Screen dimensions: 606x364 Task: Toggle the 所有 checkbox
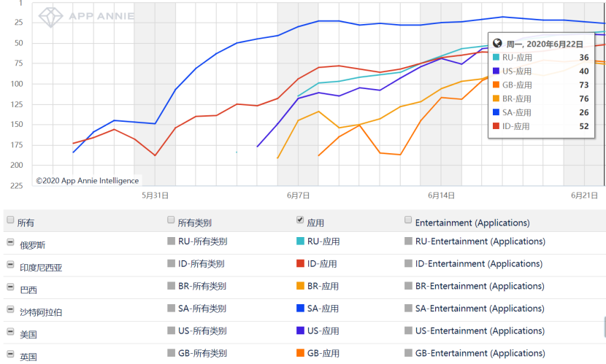click(9, 220)
